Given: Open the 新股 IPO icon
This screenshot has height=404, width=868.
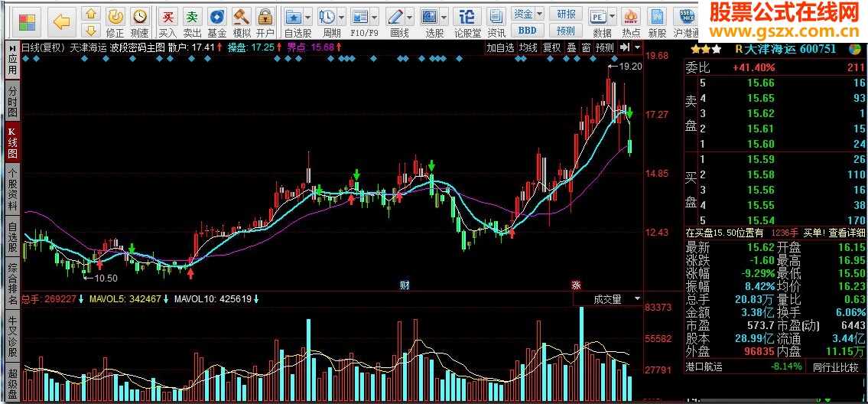Looking at the screenshot, I should pos(656,15).
